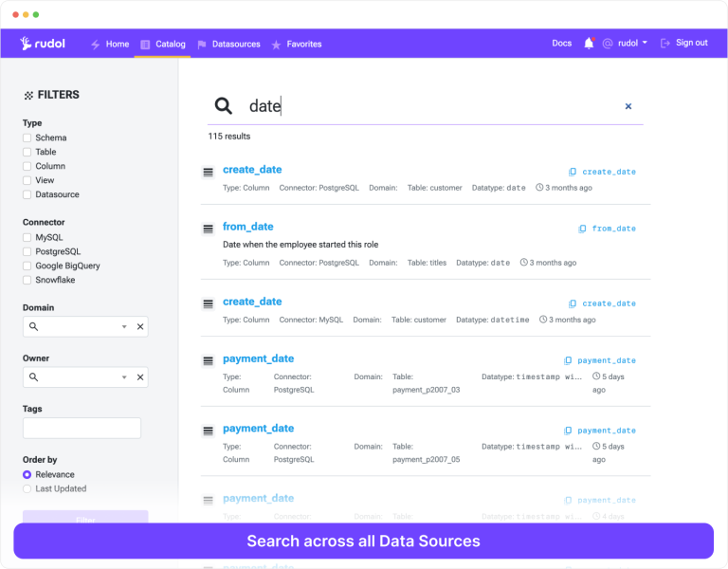Tick the Snowflake connector checkbox
Screen dimensions: 728x569
point(27,280)
